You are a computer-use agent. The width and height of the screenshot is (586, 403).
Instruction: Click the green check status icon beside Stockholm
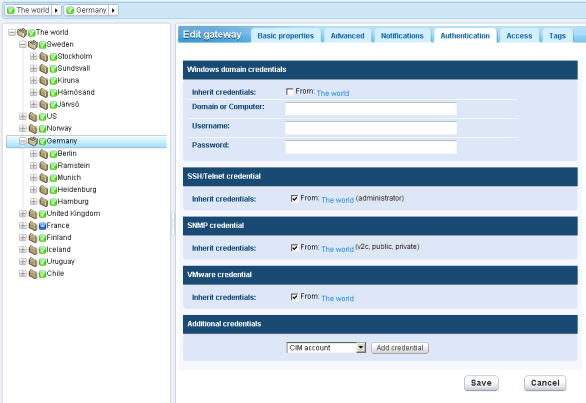pyautogui.click(x=53, y=57)
